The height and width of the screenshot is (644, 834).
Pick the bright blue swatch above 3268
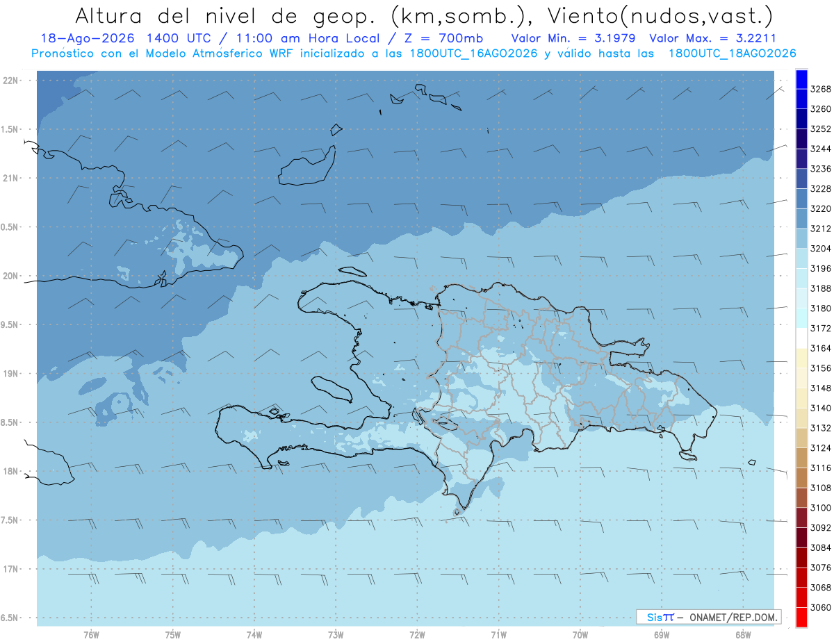801,79
